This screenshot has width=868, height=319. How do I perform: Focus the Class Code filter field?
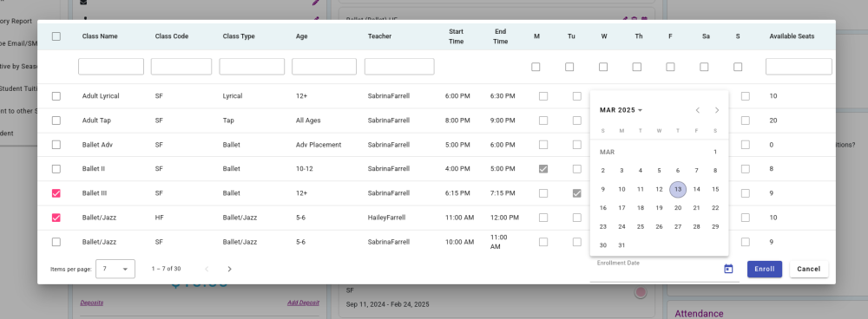tap(181, 67)
